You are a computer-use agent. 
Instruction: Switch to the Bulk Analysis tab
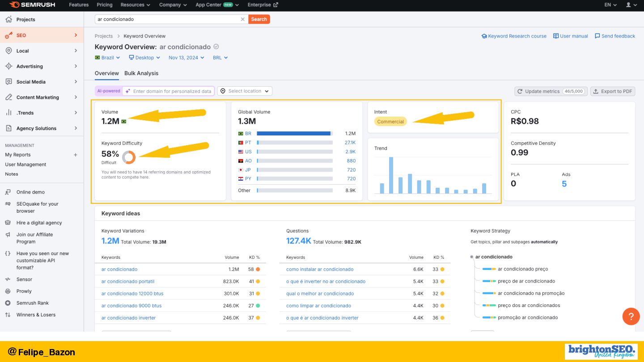(141, 73)
